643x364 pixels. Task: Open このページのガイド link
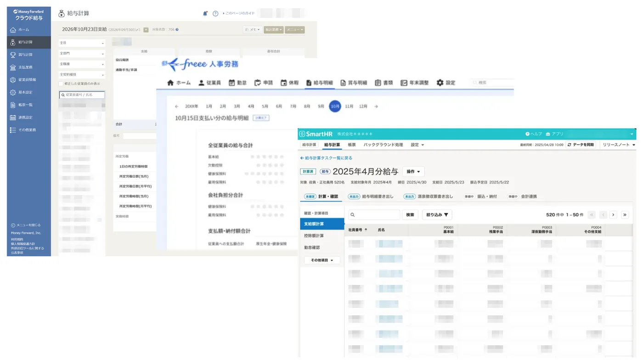click(239, 13)
